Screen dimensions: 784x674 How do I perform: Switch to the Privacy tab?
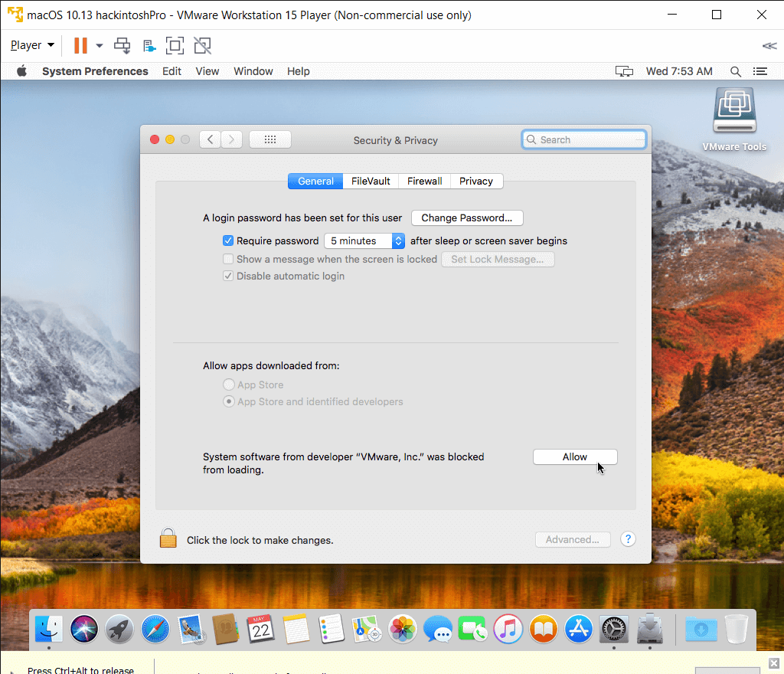click(x=476, y=181)
